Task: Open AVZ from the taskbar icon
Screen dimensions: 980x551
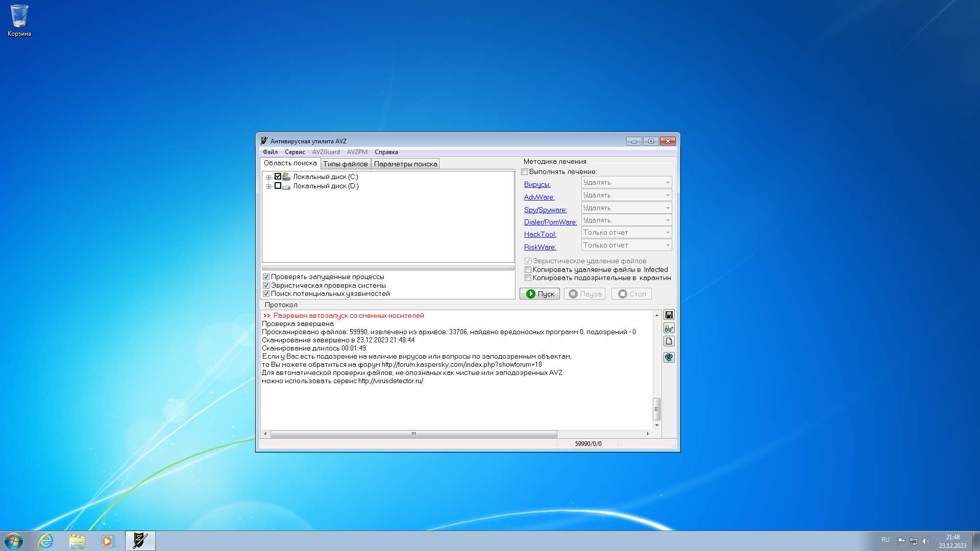Action: [140, 541]
